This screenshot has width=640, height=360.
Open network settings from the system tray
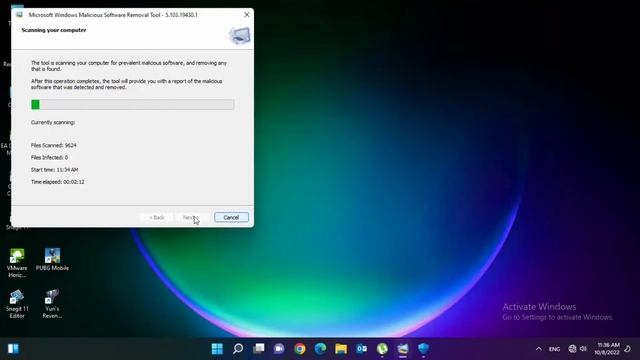572,349
